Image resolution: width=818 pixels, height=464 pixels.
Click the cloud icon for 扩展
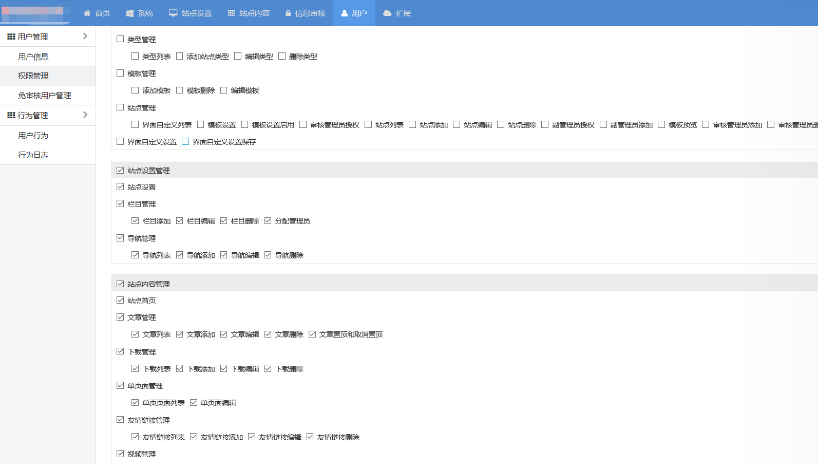click(x=388, y=14)
